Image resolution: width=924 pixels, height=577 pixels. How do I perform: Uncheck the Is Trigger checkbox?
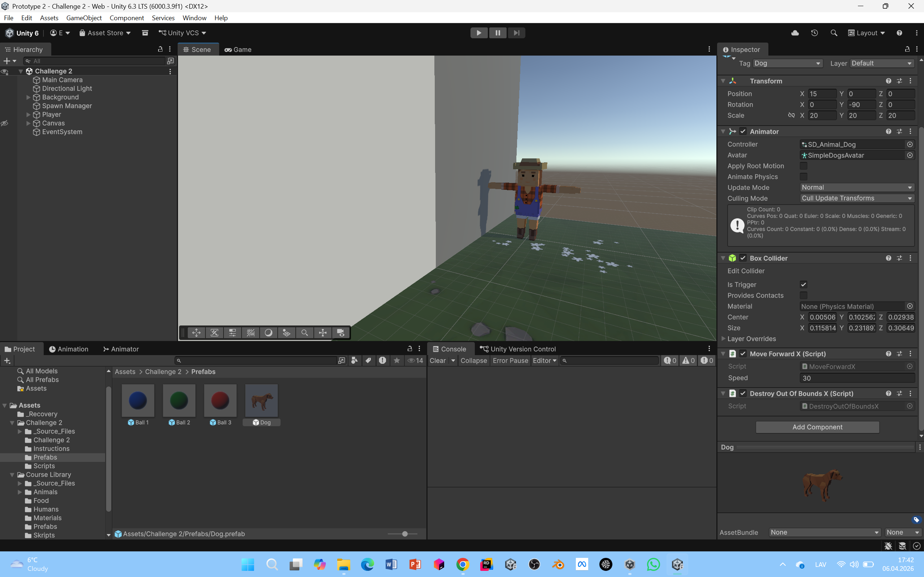tap(803, 285)
